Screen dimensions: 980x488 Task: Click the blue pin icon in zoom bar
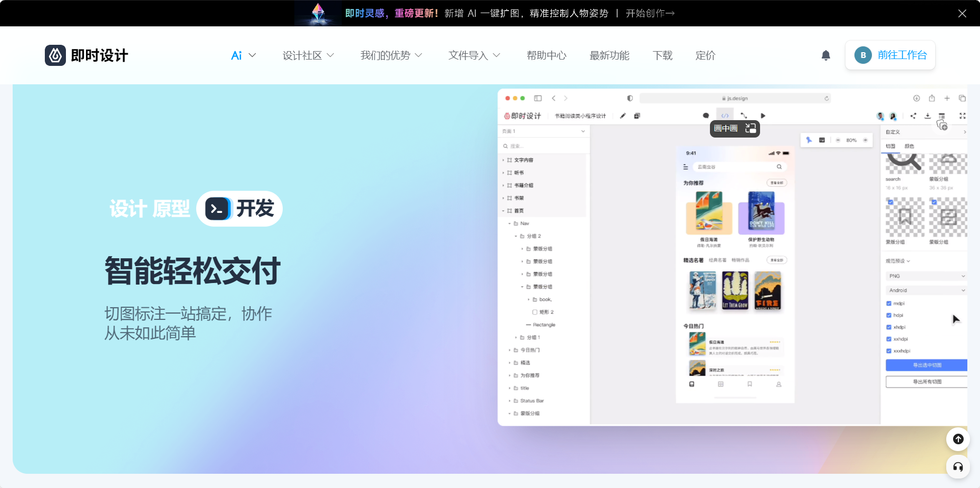[x=809, y=140]
